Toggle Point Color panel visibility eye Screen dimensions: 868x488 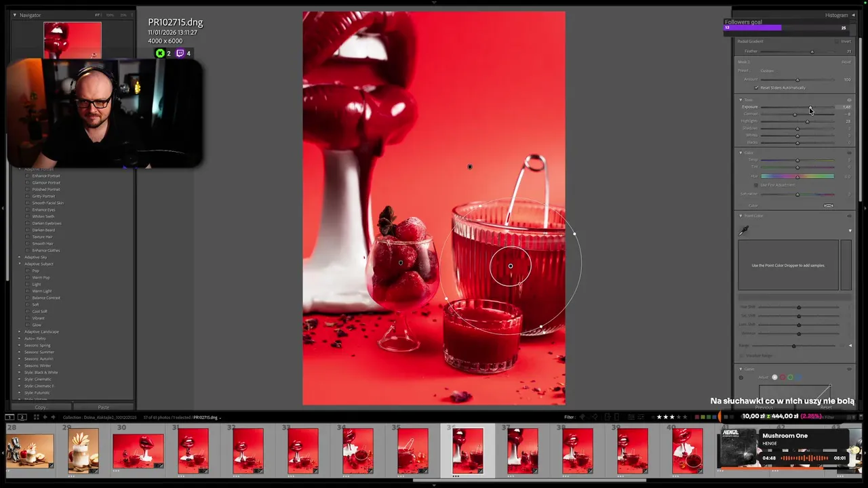[849, 216]
